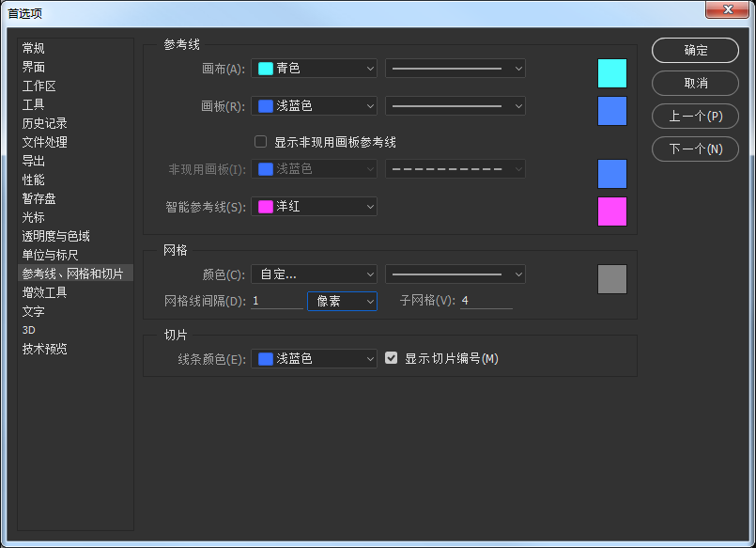Open 画板 guide line style dropdown
The height and width of the screenshot is (548, 756).
455,106
